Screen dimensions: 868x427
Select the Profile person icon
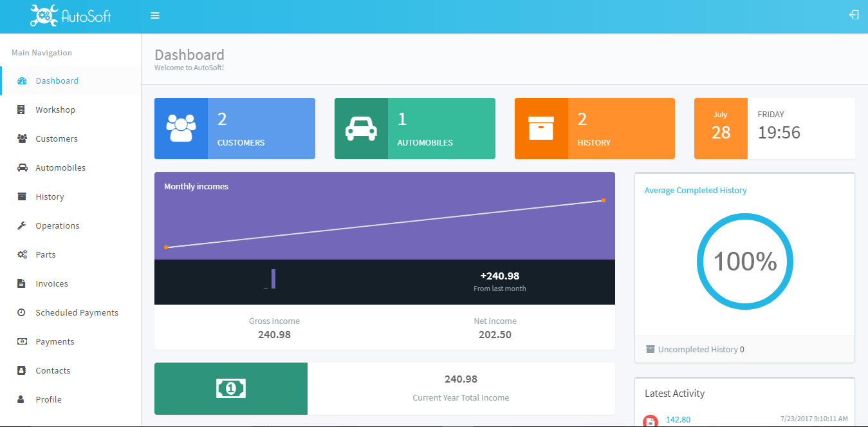coord(21,399)
